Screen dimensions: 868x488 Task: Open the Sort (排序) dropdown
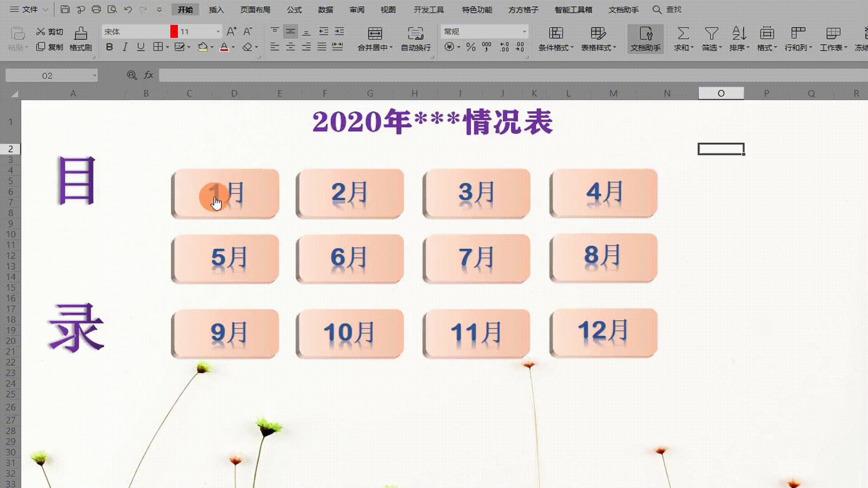click(739, 38)
